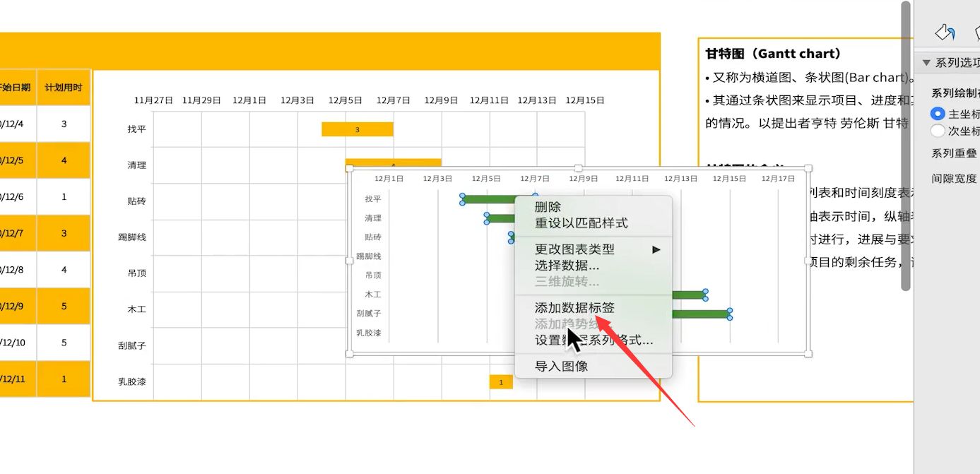Choose 导入图像 from the context menu

[x=561, y=366]
